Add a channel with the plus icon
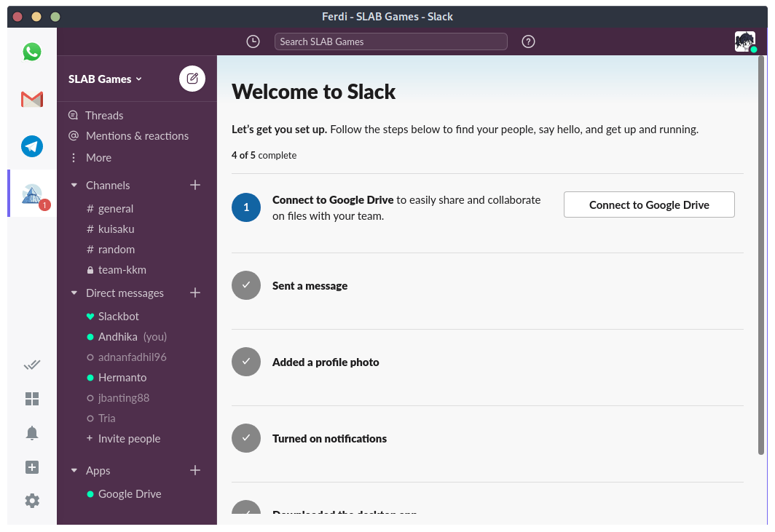The height and width of the screenshot is (532, 775). pyautogui.click(x=195, y=186)
